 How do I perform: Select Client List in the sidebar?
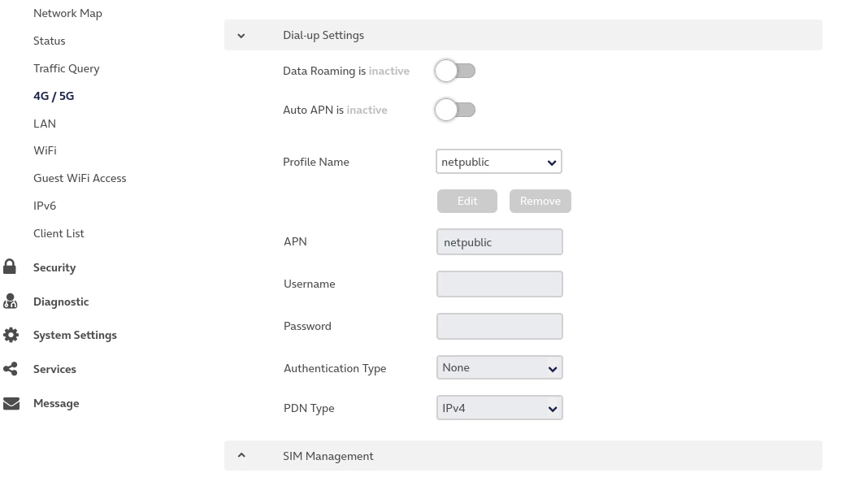(59, 233)
